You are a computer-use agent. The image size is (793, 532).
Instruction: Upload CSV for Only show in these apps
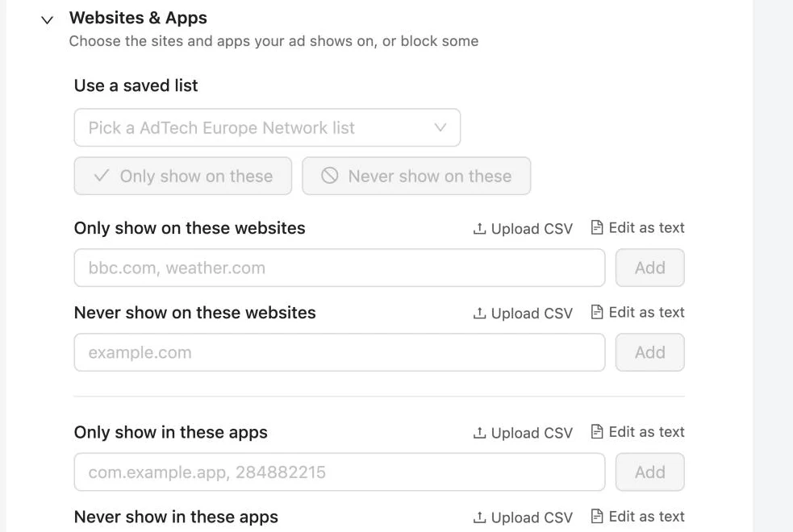[x=523, y=433]
